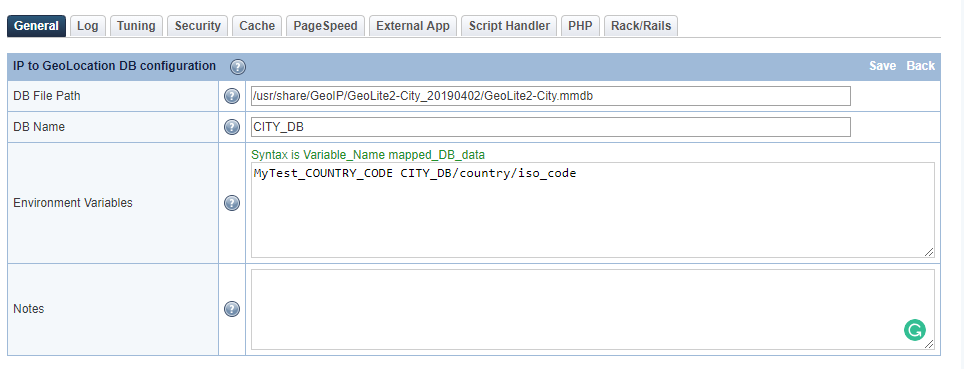Go to Security tab

coord(197,26)
